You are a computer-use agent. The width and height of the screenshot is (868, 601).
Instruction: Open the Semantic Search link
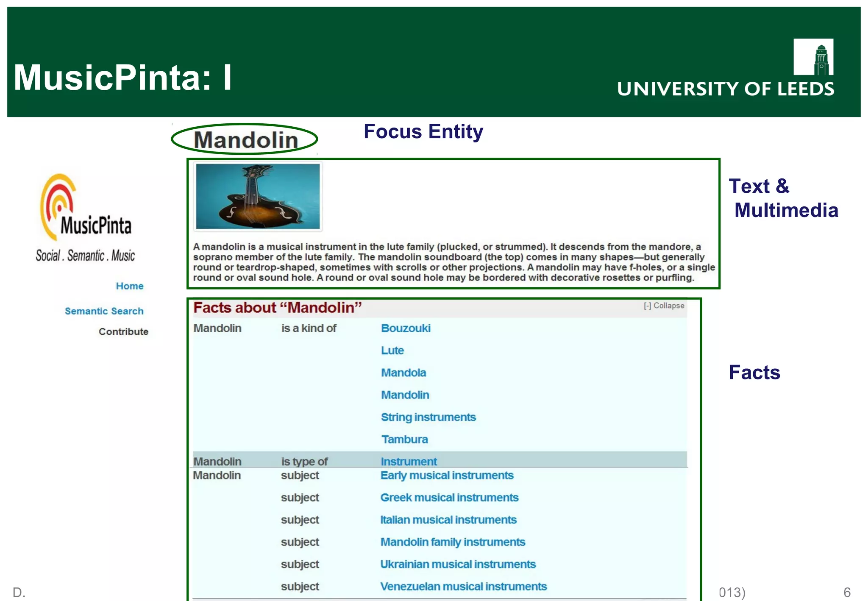point(104,311)
